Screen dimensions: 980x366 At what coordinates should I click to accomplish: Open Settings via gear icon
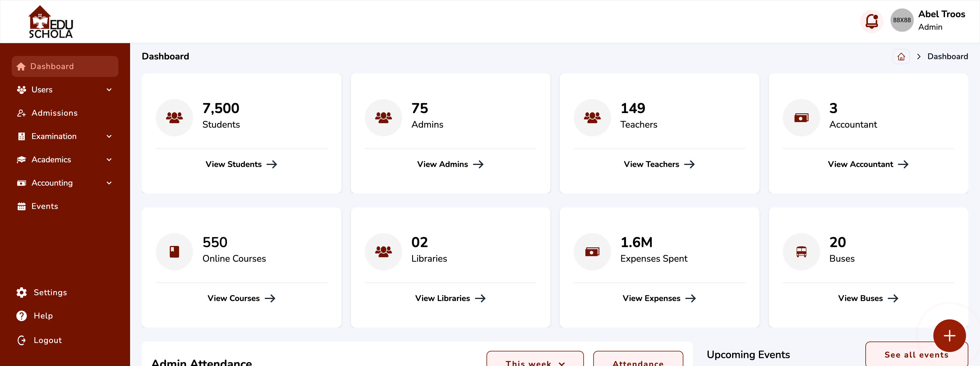[22, 292]
